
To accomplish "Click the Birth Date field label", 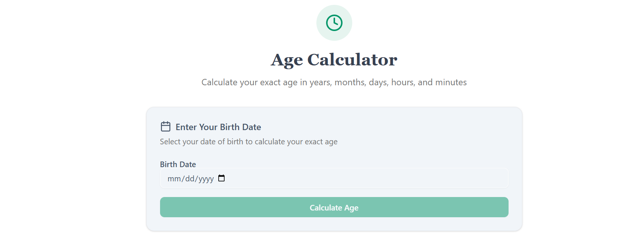I will (x=178, y=164).
